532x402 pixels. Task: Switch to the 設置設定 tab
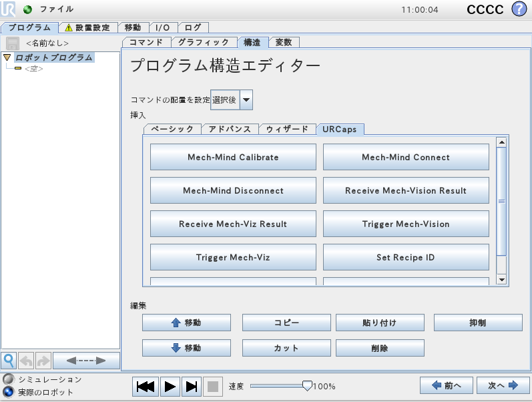pyautogui.click(x=88, y=27)
